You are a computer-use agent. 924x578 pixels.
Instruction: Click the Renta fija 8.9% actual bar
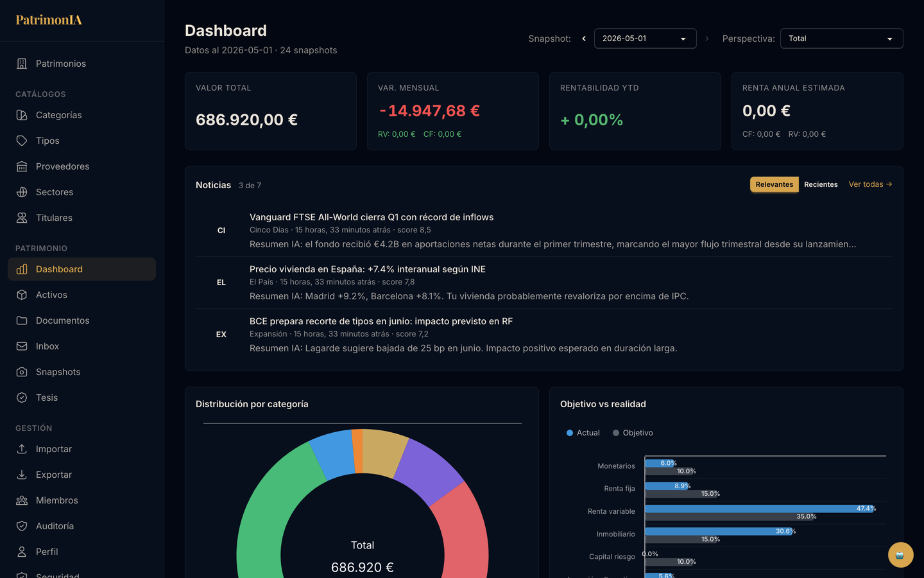667,486
